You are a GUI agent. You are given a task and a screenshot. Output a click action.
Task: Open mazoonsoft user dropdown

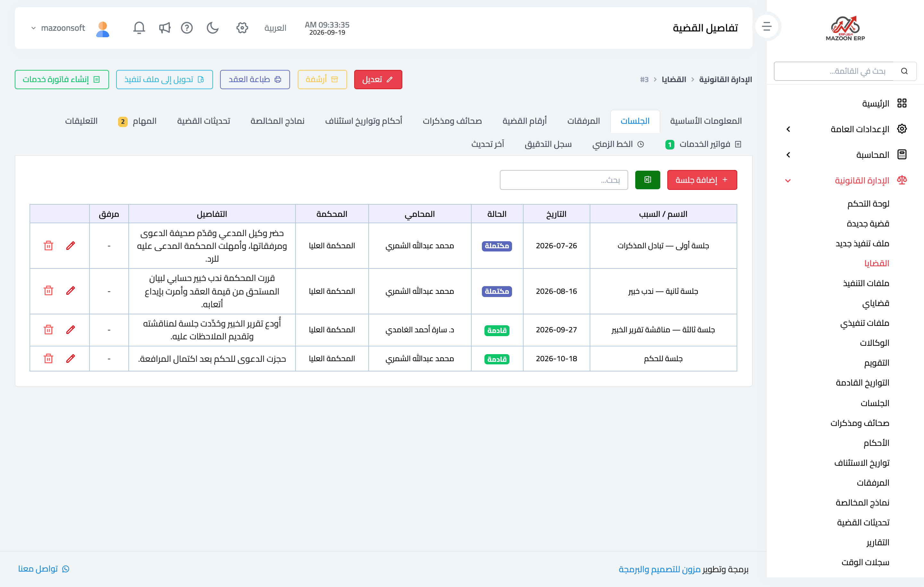point(58,28)
